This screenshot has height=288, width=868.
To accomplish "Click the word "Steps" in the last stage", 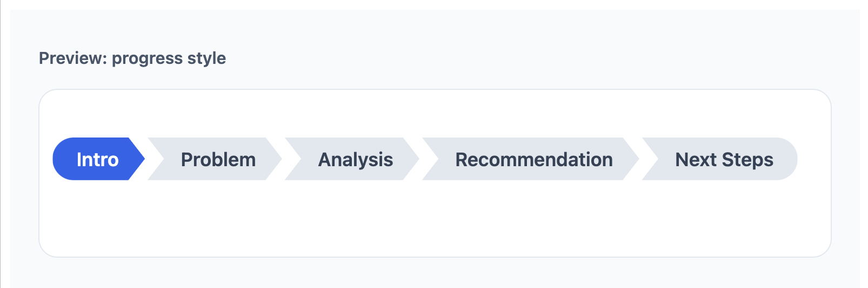I will (747, 159).
